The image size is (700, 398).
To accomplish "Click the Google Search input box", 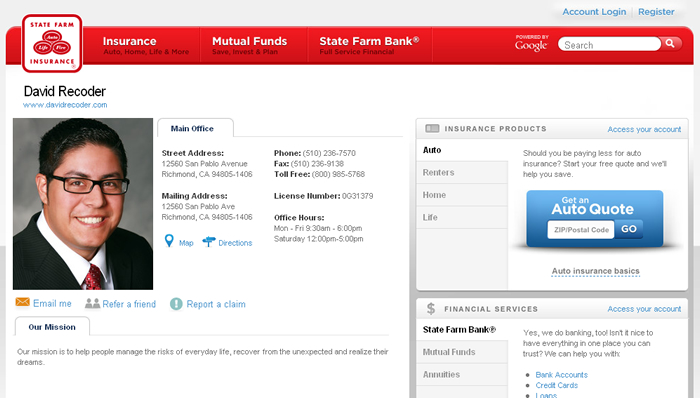I will (x=610, y=44).
